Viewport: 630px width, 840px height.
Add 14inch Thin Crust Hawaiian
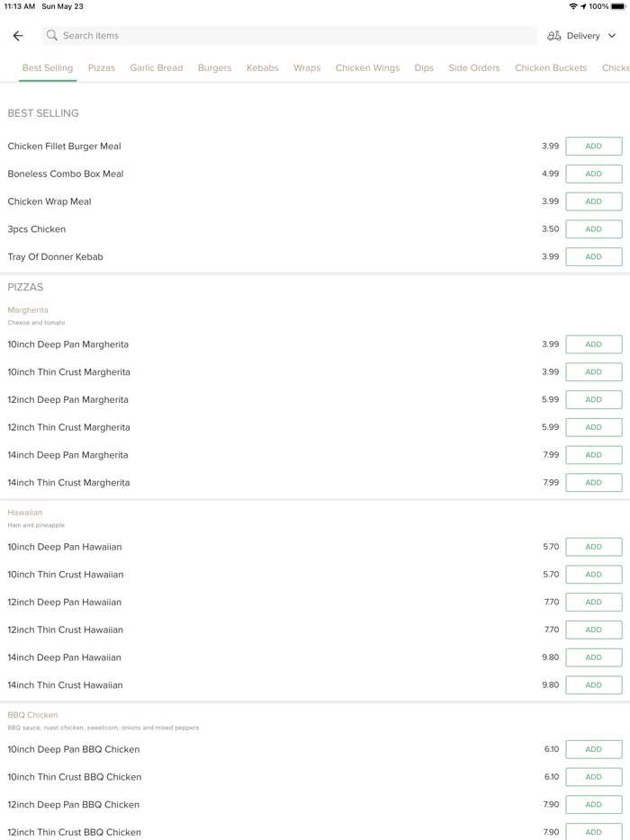click(x=593, y=685)
